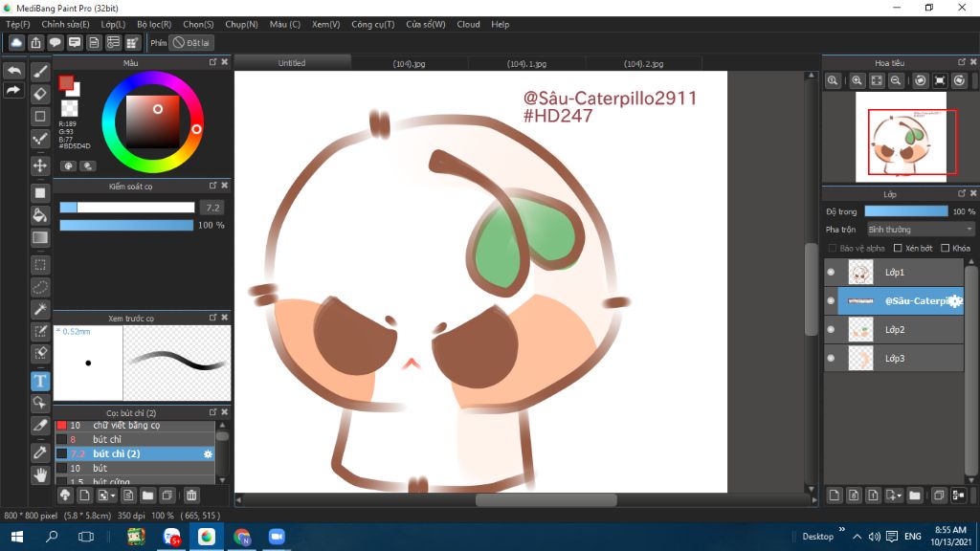980x551 pixels.
Task: Undock the Hoa tiêu navigator panel
Action: (962, 62)
